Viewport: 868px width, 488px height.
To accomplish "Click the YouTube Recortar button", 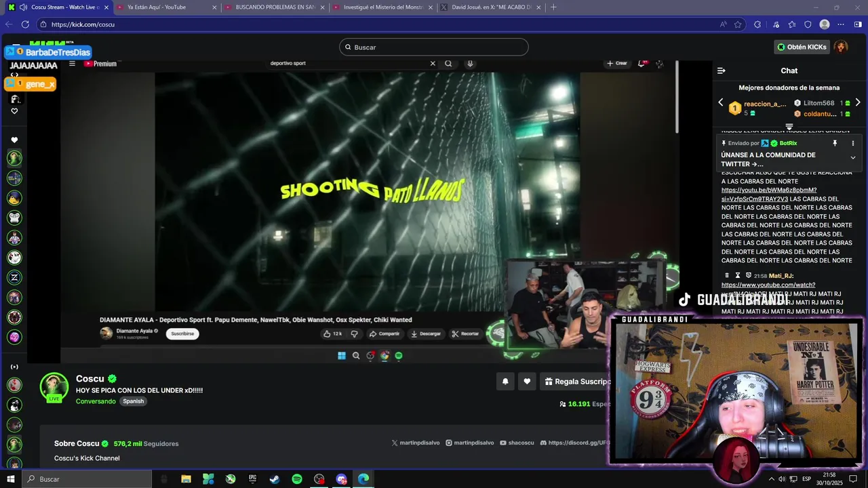I will pos(466,333).
